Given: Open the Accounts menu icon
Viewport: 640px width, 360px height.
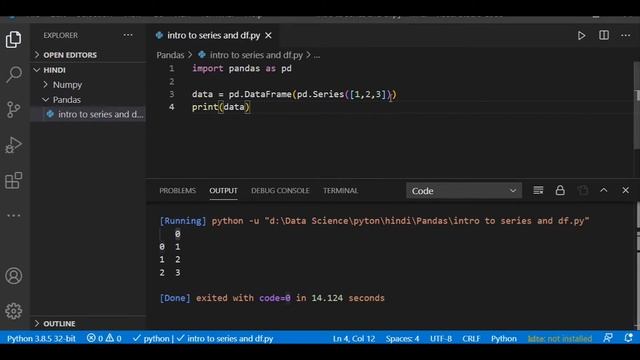Looking at the screenshot, I should tap(13, 276).
